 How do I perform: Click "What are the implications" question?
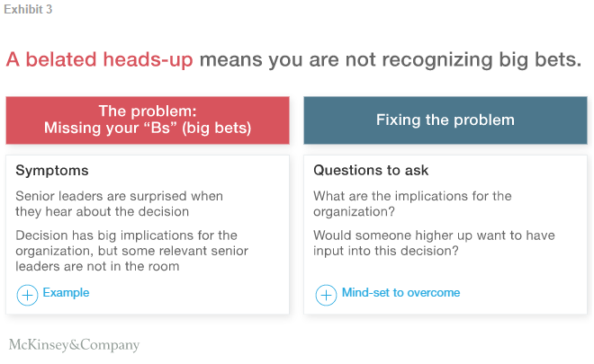[x=412, y=196]
